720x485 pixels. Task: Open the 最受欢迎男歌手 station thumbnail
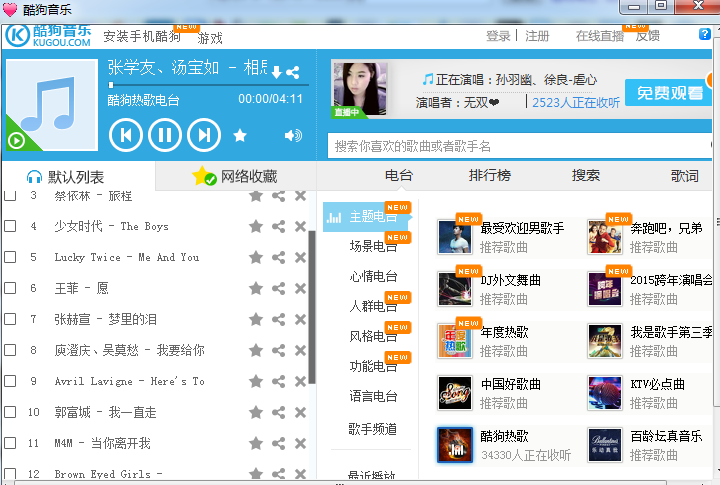(455, 237)
